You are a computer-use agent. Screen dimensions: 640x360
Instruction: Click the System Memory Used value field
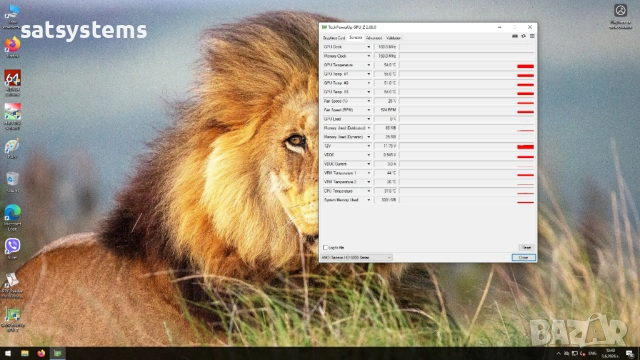pos(386,200)
